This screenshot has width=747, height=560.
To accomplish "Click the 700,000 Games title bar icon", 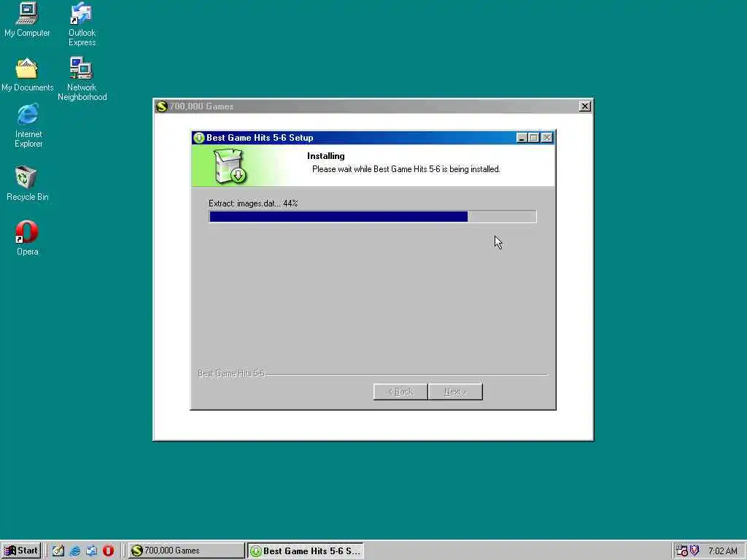I will tap(162, 106).
